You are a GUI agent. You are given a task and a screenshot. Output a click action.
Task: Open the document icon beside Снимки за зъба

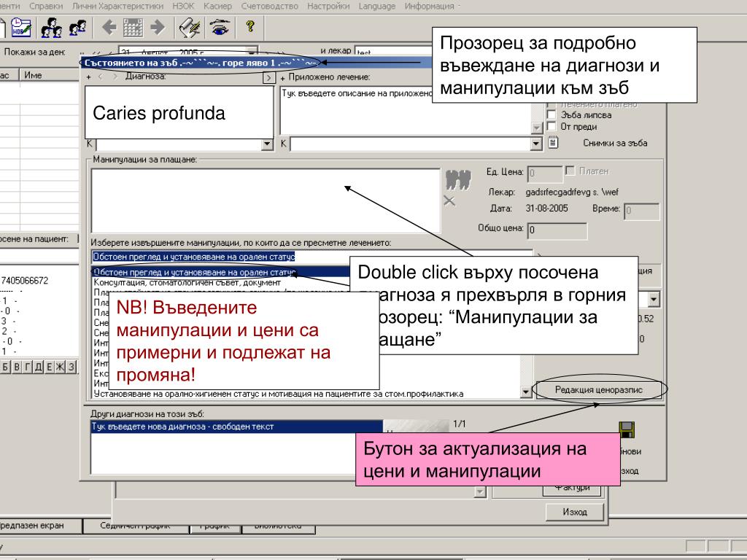pos(553,142)
